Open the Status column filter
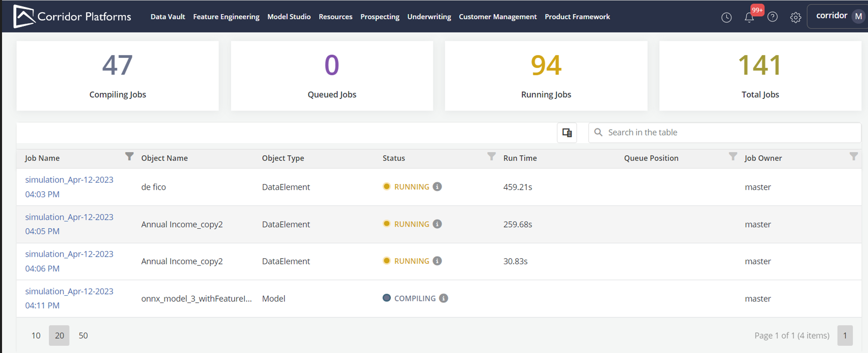 click(491, 156)
